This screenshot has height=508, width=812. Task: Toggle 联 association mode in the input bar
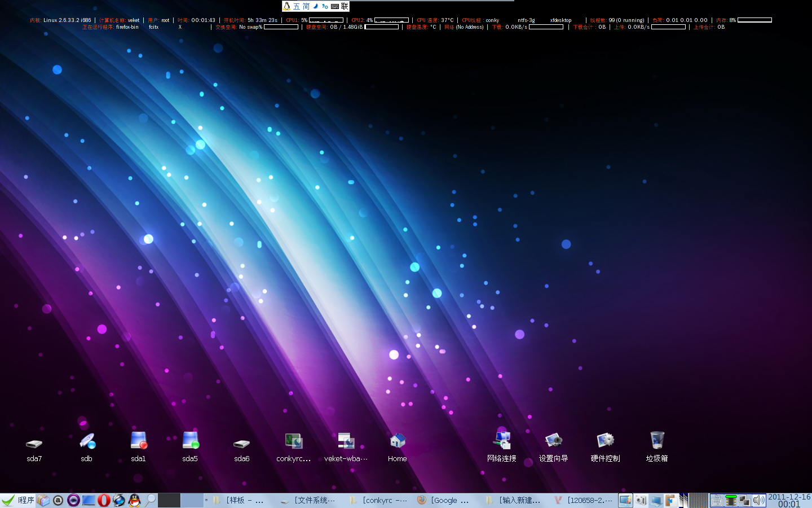point(345,6)
